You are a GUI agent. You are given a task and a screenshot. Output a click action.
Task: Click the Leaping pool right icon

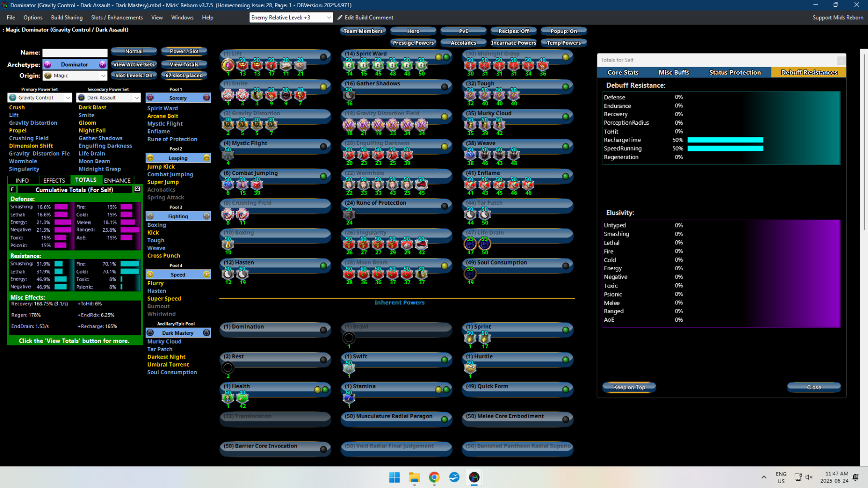206,158
